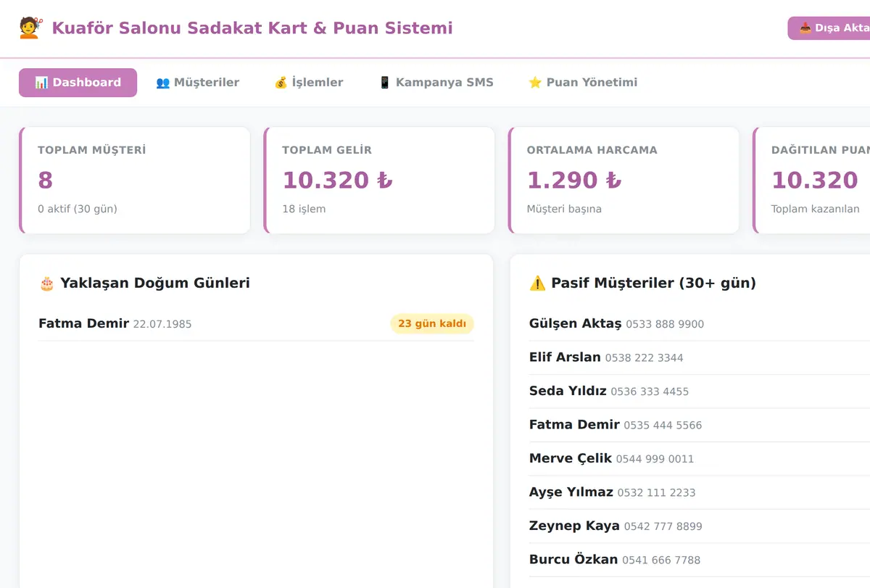
Task: Click phone number 0532 111 2233
Action: tap(657, 492)
